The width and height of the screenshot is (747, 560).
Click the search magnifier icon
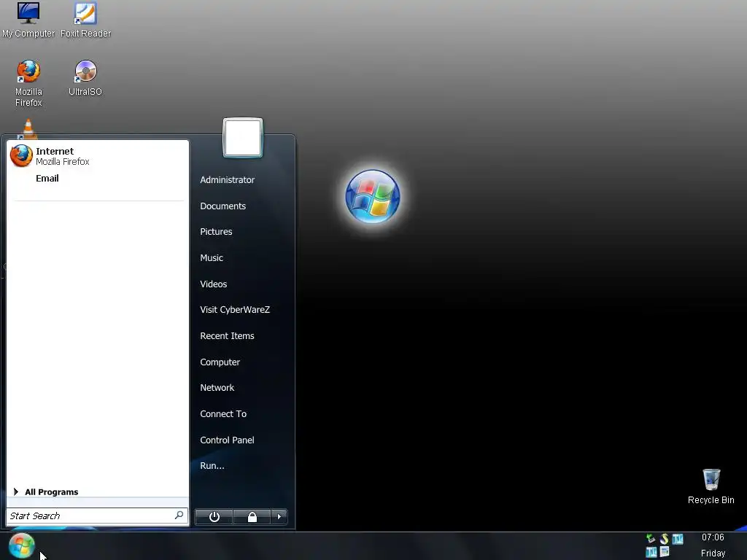coord(179,516)
